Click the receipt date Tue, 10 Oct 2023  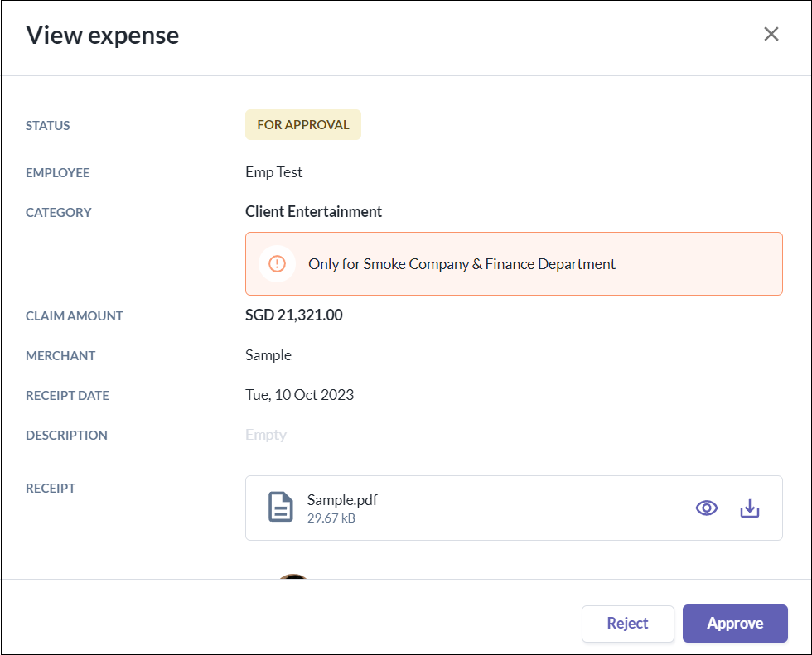coord(299,395)
